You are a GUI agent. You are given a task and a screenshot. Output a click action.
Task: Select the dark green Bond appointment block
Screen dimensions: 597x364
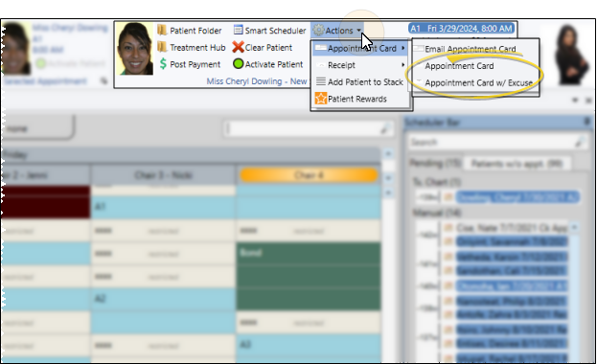point(309,276)
